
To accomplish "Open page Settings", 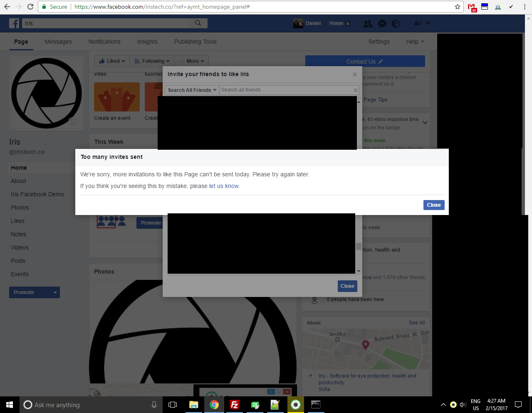I will (379, 42).
